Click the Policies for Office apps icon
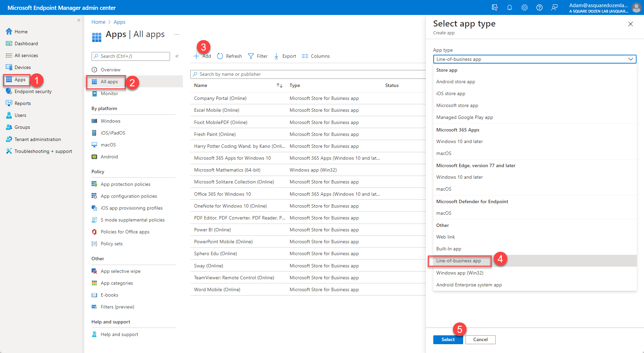 point(94,232)
